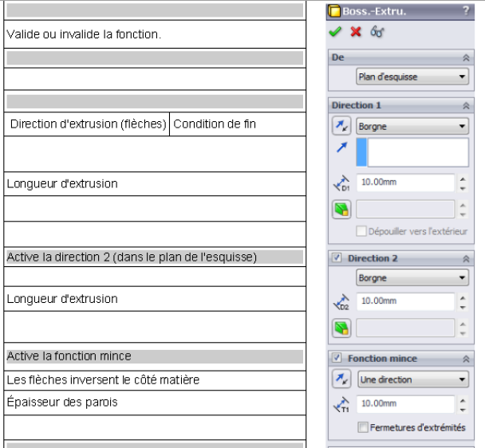Click the 'Direction 1' section title
Screen dimensions: 485x448
(x=356, y=105)
